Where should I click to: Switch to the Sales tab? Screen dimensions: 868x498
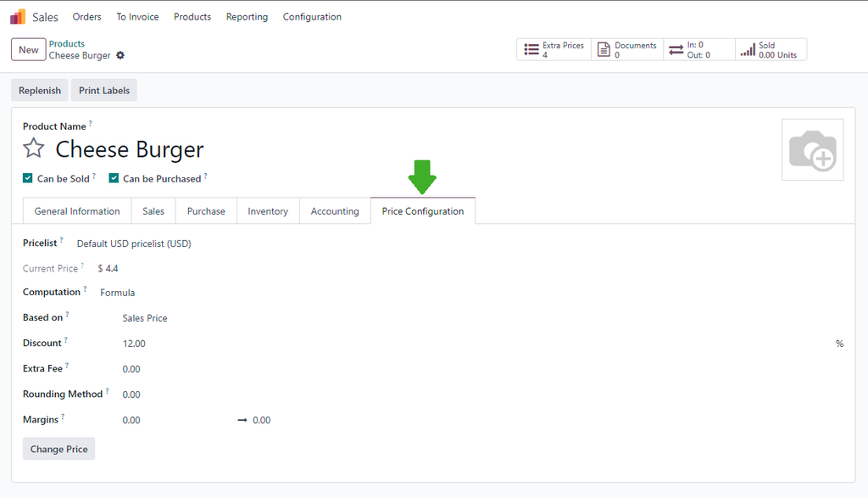(153, 211)
